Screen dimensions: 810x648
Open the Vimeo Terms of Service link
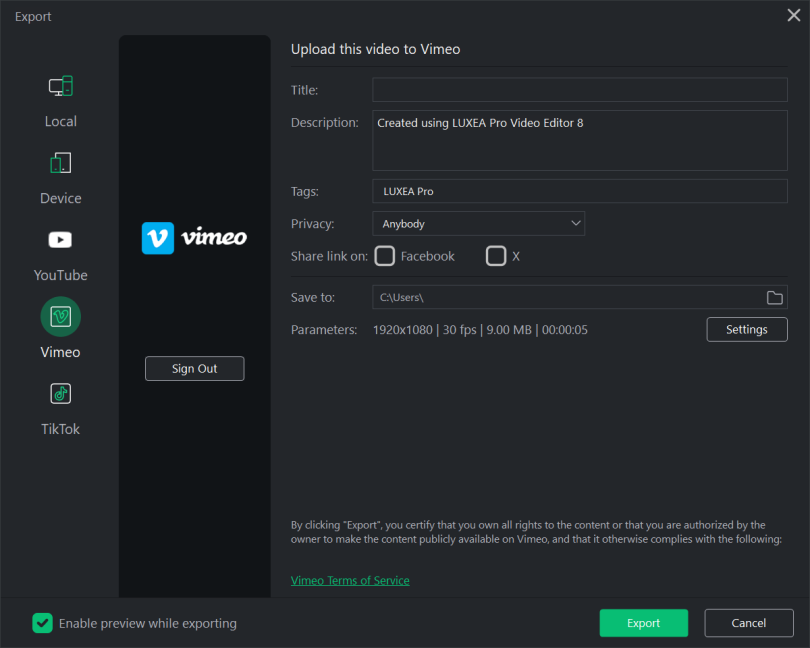tap(350, 580)
